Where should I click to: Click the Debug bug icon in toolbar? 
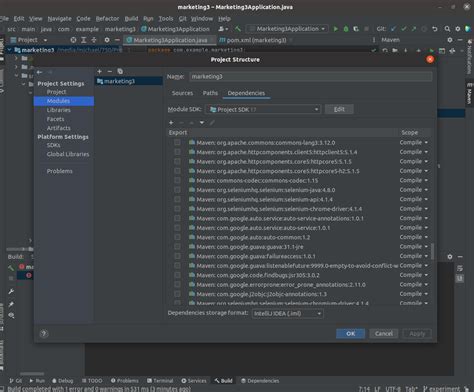pyautogui.click(x=346, y=29)
